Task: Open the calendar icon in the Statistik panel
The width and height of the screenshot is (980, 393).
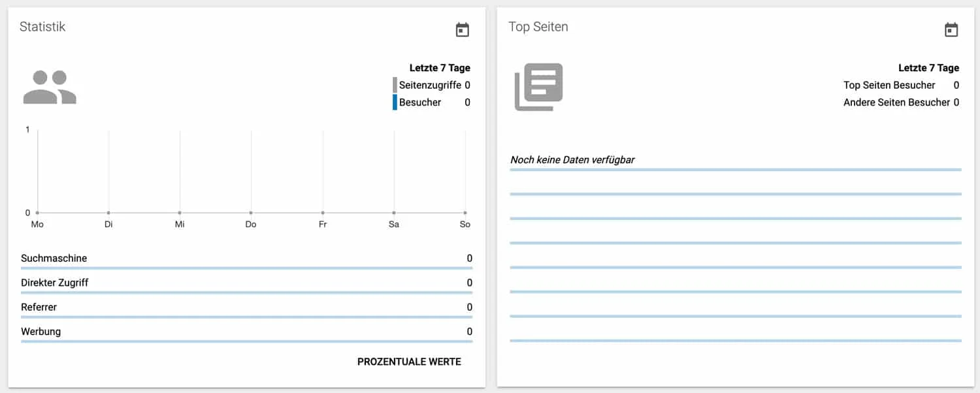Action: point(463,29)
